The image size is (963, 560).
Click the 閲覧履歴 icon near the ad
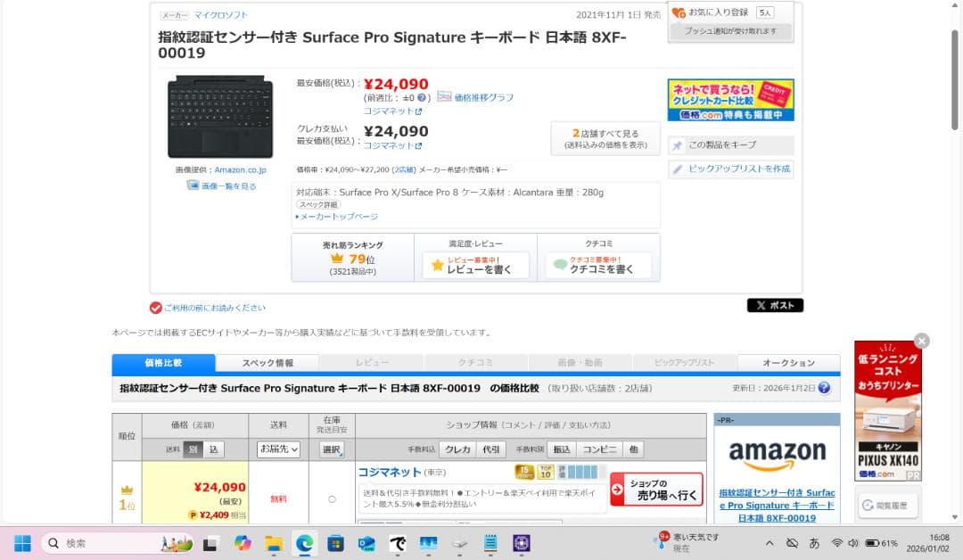click(x=866, y=505)
